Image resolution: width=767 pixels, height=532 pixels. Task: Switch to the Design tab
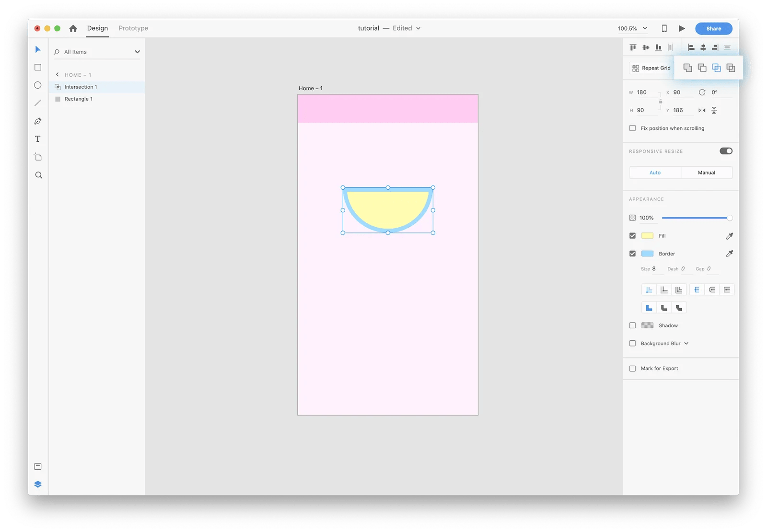[97, 28]
